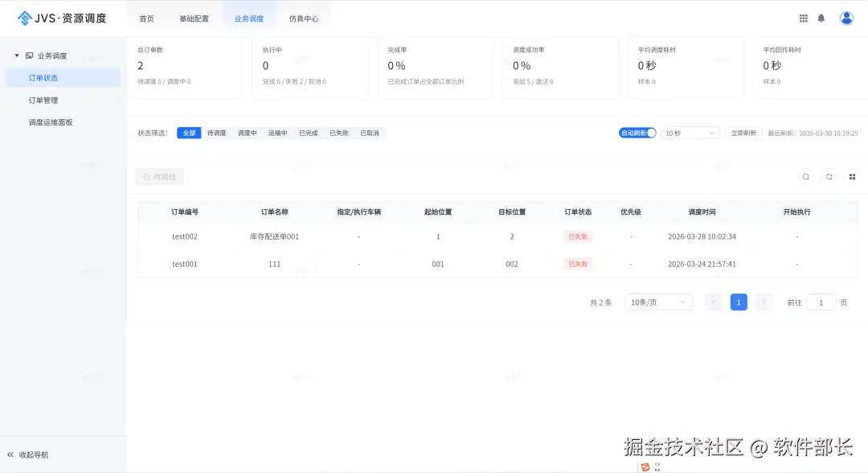The width and height of the screenshot is (868, 473).
Task: Click the user avatar icon
Action: click(x=847, y=17)
